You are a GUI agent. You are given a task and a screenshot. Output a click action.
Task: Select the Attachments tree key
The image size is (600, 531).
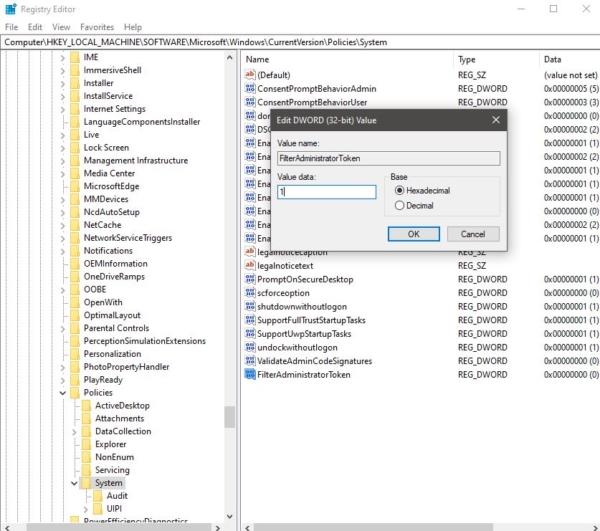119,419
